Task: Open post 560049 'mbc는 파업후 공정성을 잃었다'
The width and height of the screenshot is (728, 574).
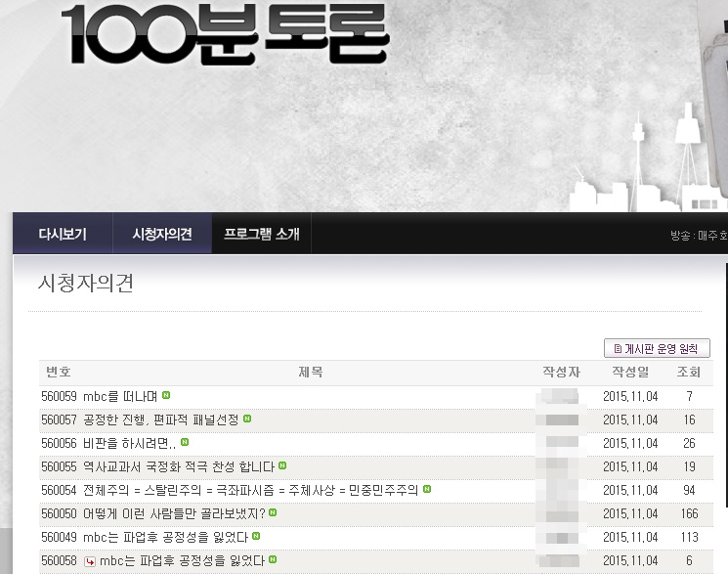Action: tap(166, 537)
